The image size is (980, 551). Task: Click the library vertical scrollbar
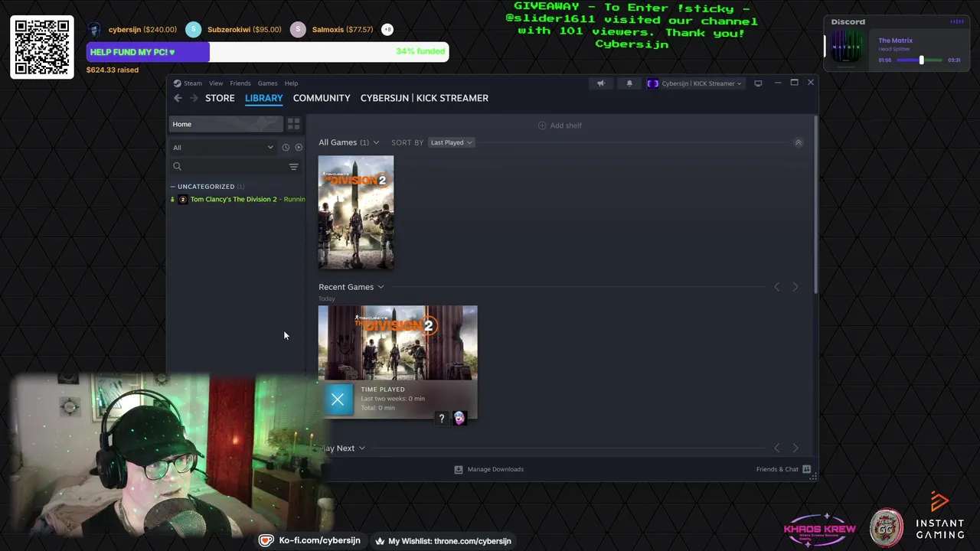click(815, 203)
